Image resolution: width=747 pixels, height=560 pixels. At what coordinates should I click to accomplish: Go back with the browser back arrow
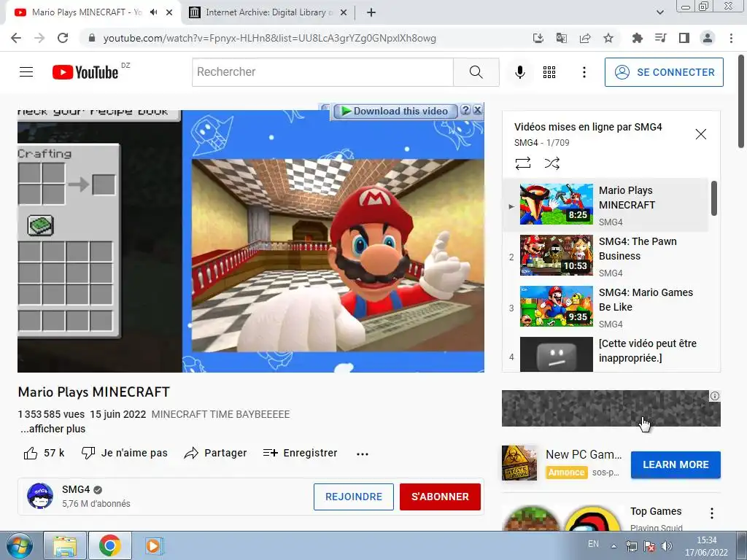[x=16, y=38]
